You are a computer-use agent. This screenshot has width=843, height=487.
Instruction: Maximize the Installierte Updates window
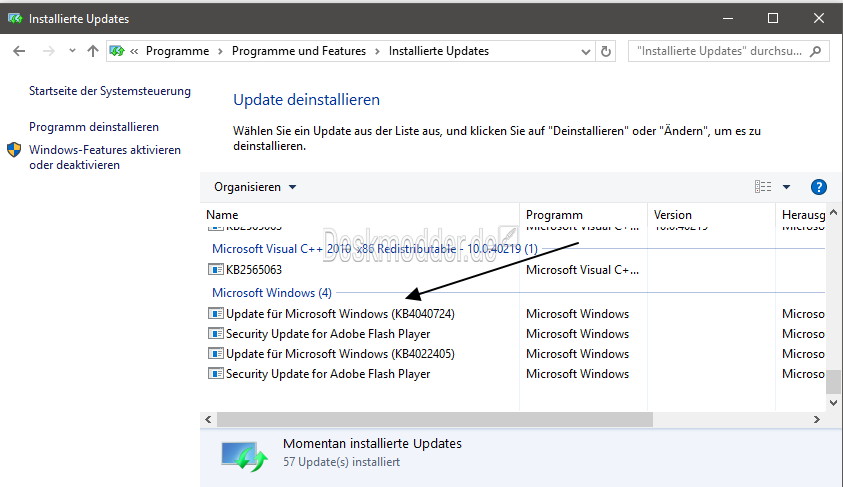[773, 18]
